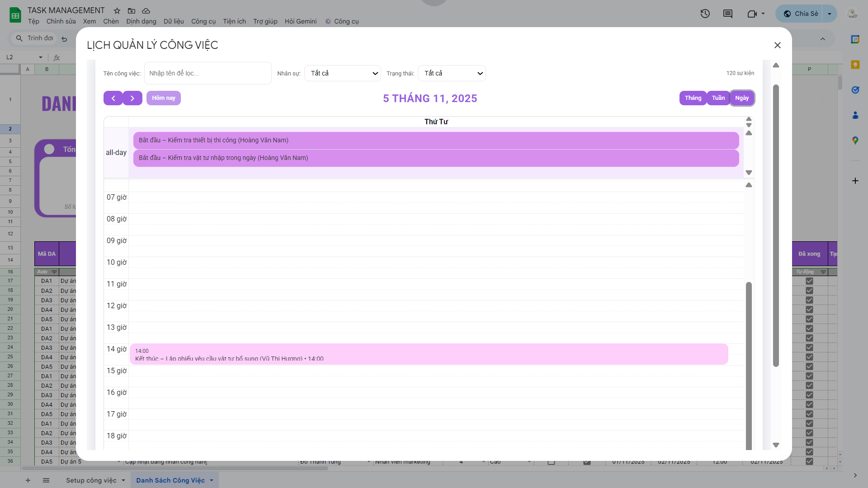
Task: Click the Hôm nay button
Action: [163, 98]
